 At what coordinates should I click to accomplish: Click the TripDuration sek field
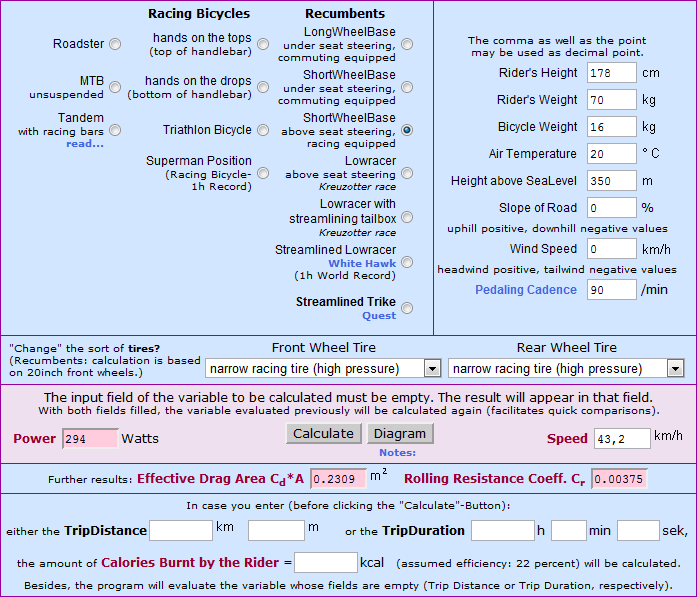[638, 530]
